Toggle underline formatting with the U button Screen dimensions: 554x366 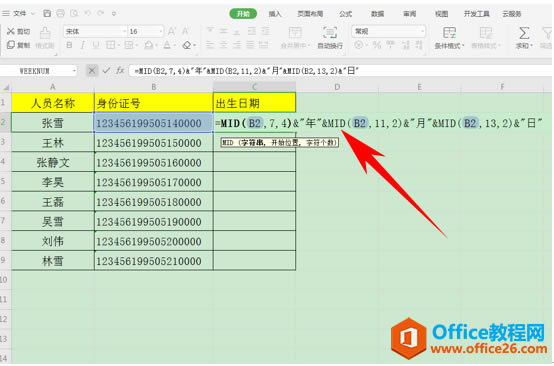click(96, 45)
